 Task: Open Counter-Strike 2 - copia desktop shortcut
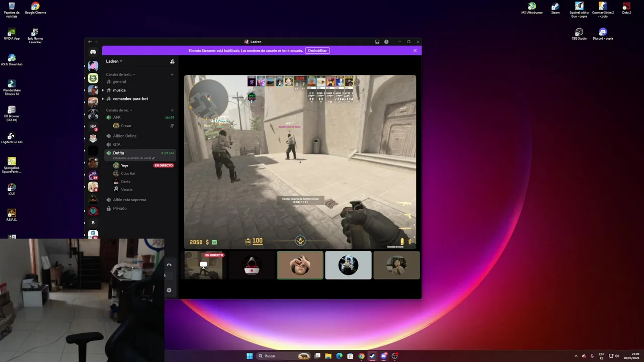point(603,10)
